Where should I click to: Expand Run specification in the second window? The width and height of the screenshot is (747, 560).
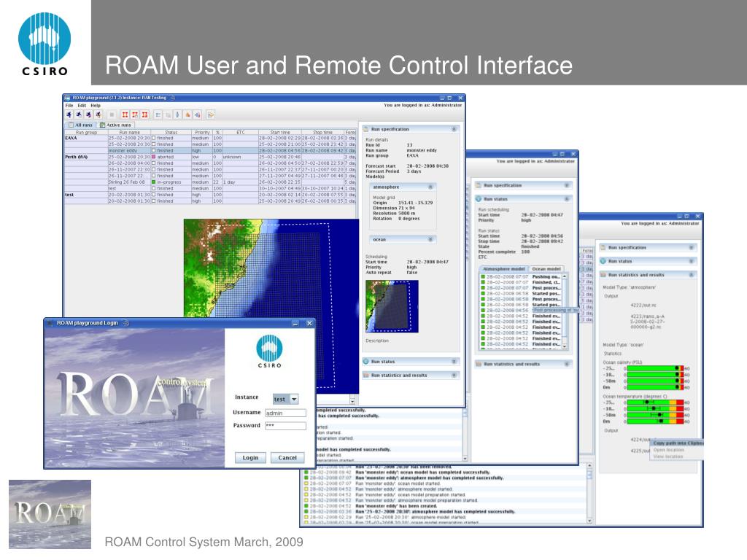566,185
